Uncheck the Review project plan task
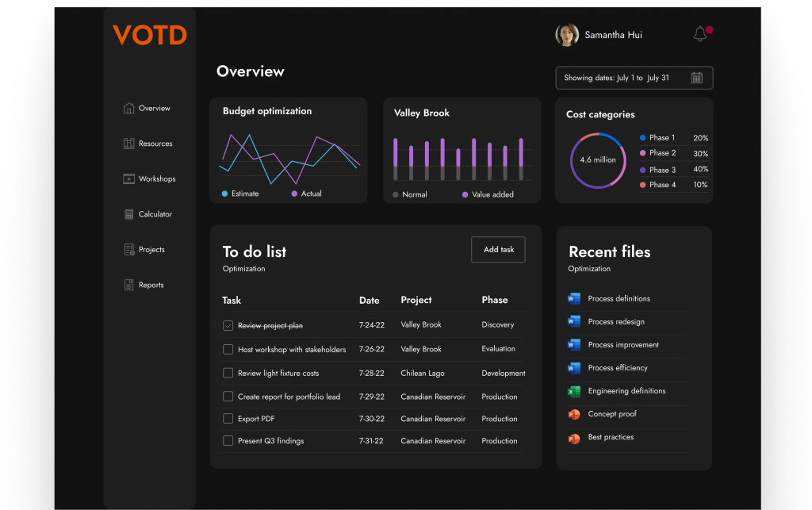Screen dimensions: 812x510 (x=228, y=326)
